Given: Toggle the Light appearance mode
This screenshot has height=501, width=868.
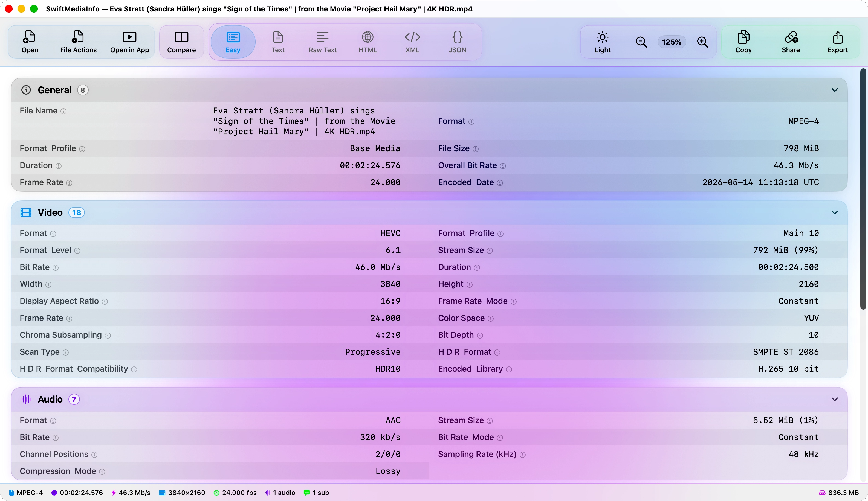Looking at the screenshot, I should [602, 42].
